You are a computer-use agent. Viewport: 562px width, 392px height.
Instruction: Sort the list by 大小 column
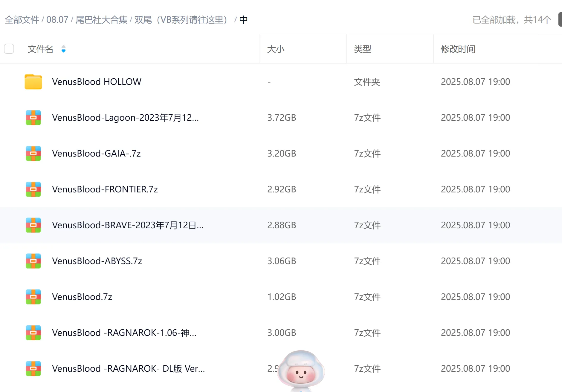point(276,49)
